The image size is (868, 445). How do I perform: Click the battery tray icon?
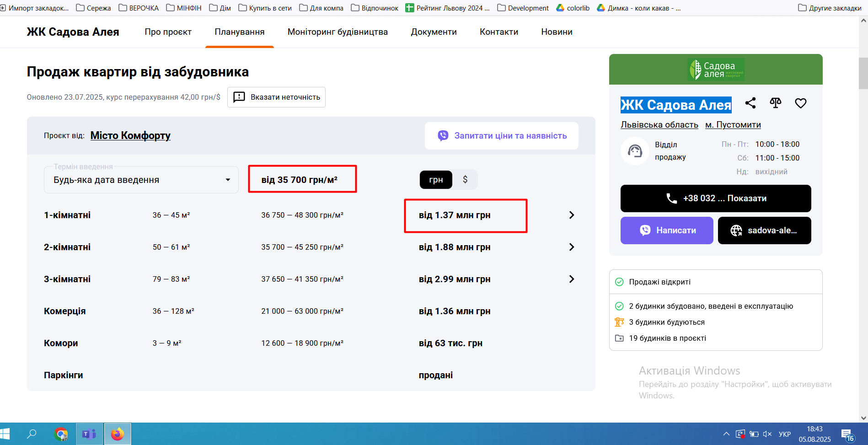(754, 434)
